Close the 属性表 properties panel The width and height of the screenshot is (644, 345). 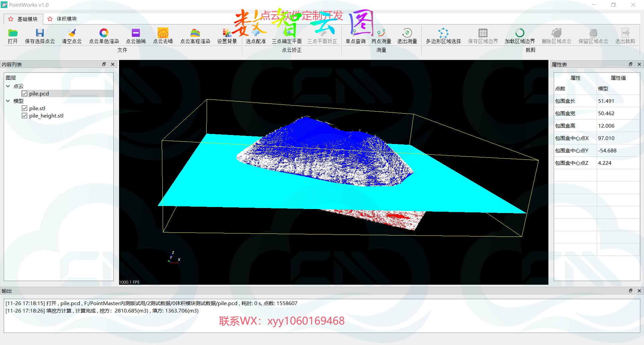tap(639, 64)
